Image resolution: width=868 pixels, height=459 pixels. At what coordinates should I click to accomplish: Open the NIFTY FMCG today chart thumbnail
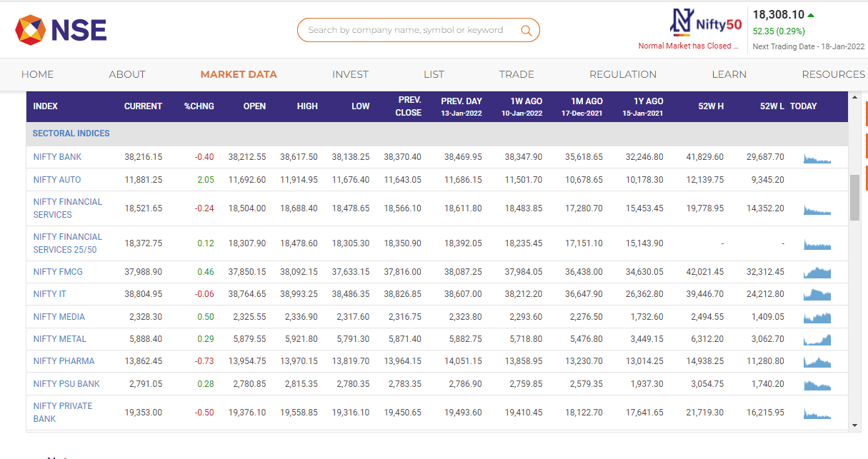pyautogui.click(x=817, y=271)
